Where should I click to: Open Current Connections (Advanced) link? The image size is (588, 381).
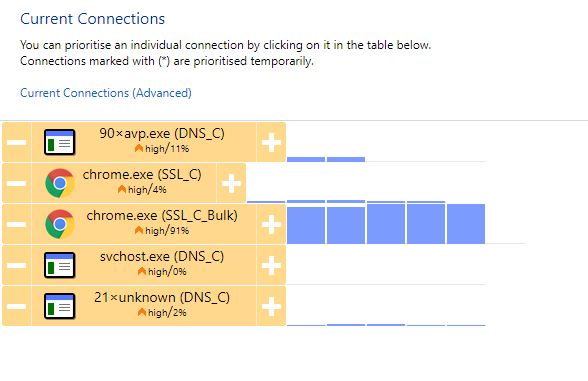point(106,93)
